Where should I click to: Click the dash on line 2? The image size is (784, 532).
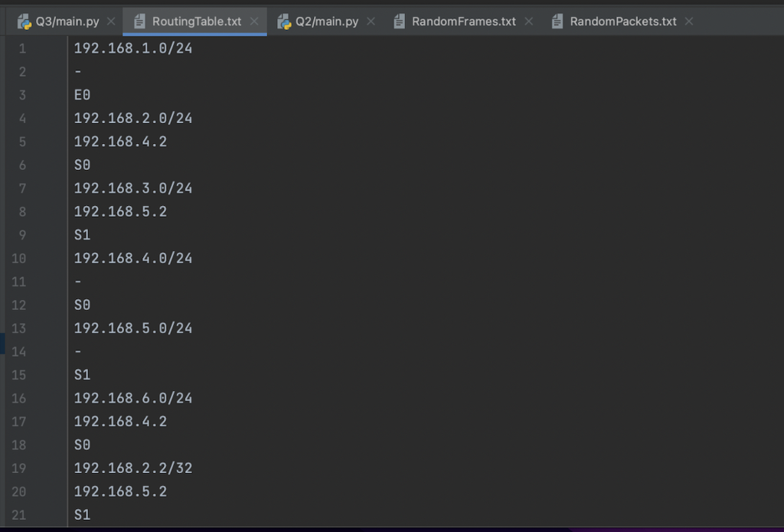[78, 72]
